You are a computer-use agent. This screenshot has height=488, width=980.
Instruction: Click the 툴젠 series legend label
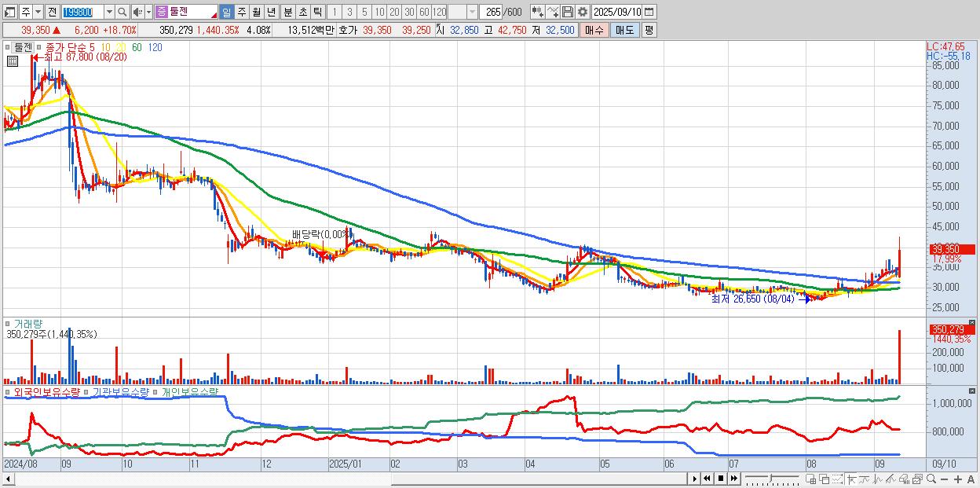23,47
